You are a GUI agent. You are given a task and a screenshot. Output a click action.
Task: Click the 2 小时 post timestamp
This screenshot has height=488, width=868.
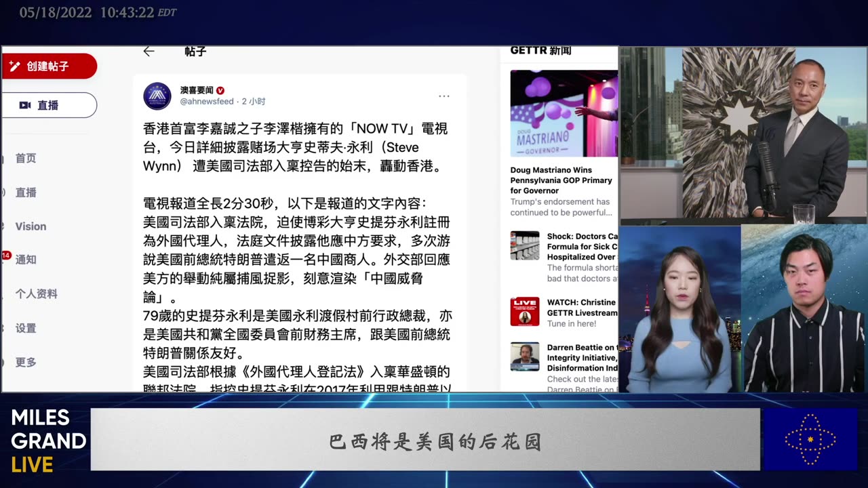pyautogui.click(x=254, y=102)
